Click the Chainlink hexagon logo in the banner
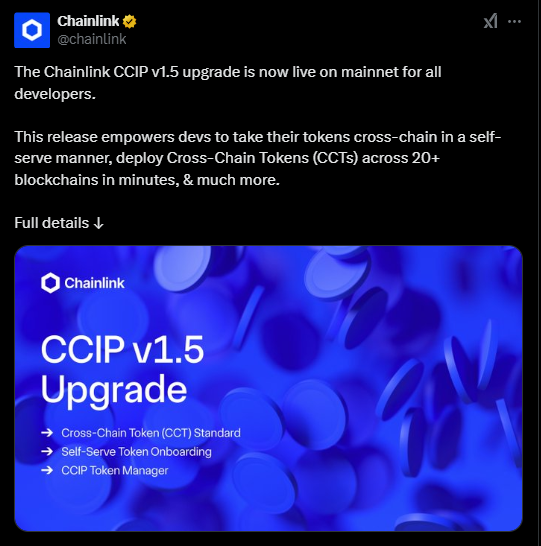Screen dimensions: 541x546 (50, 283)
